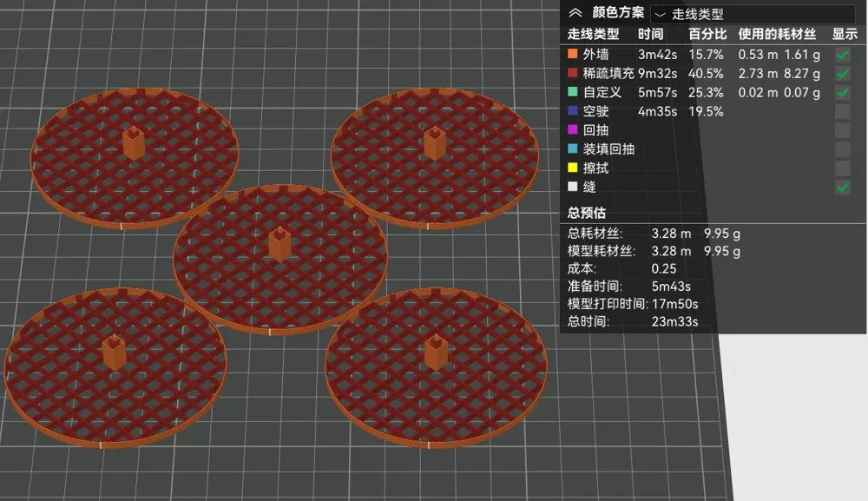Image resolution: width=868 pixels, height=501 pixels.
Task: Click the 总时间 value 23m33s
Action: pyautogui.click(x=674, y=321)
